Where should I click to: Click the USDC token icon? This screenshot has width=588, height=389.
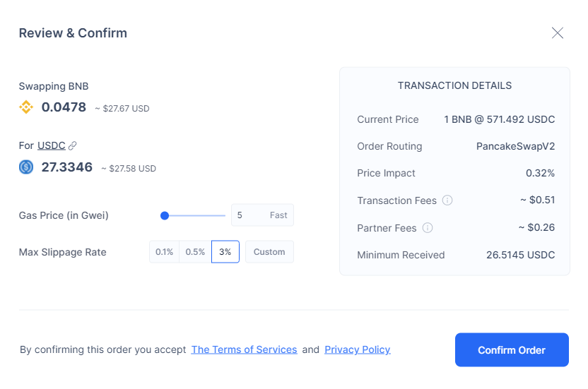click(x=26, y=167)
